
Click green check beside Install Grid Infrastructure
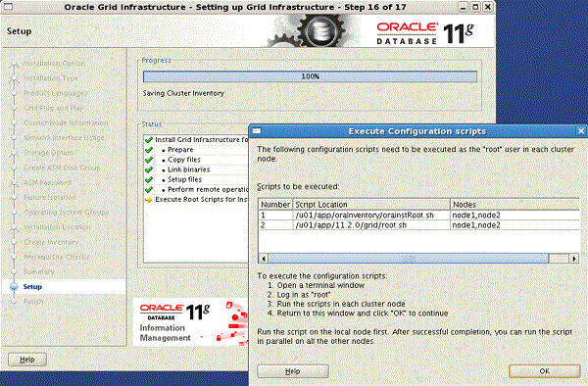(149, 140)
